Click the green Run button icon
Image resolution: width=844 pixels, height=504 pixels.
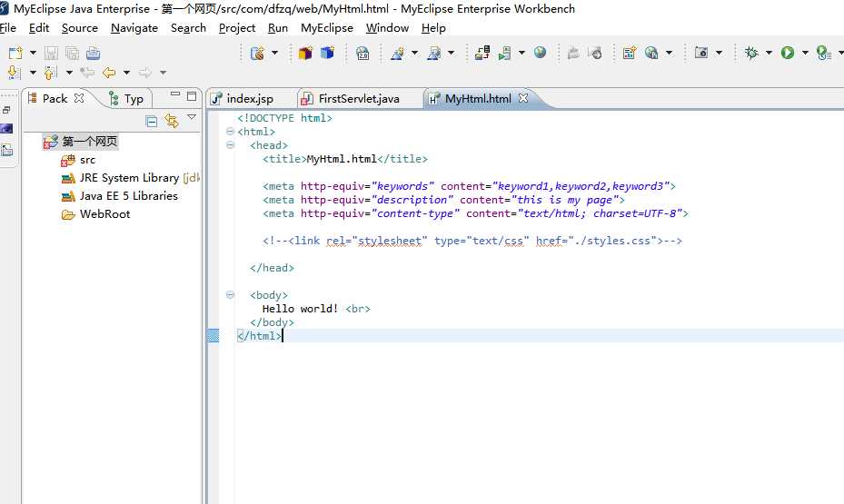(788, 53)
